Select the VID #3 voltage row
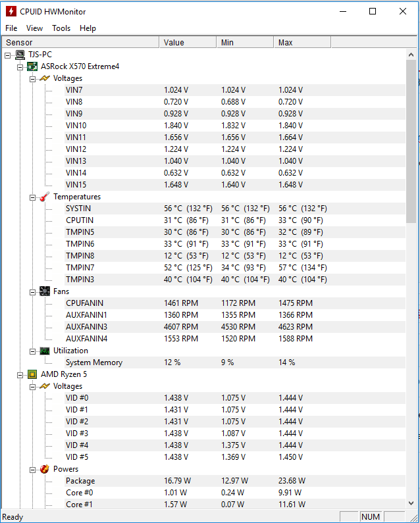This screenshot has width=420, height=523. 235,434
